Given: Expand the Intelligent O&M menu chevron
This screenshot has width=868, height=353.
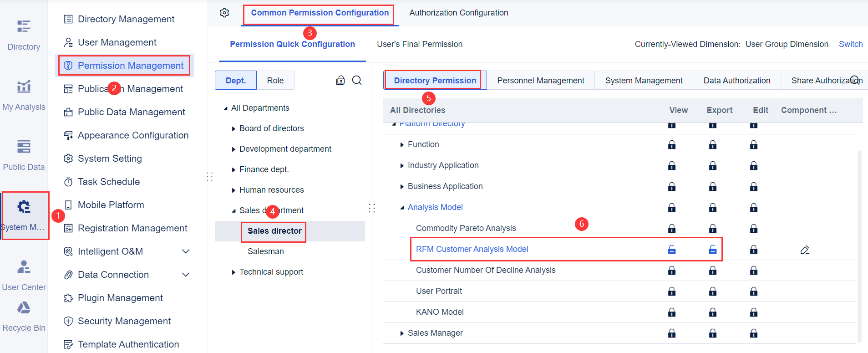Looking at the screenshot, I should pyautogui.click(x=186, y=251).
